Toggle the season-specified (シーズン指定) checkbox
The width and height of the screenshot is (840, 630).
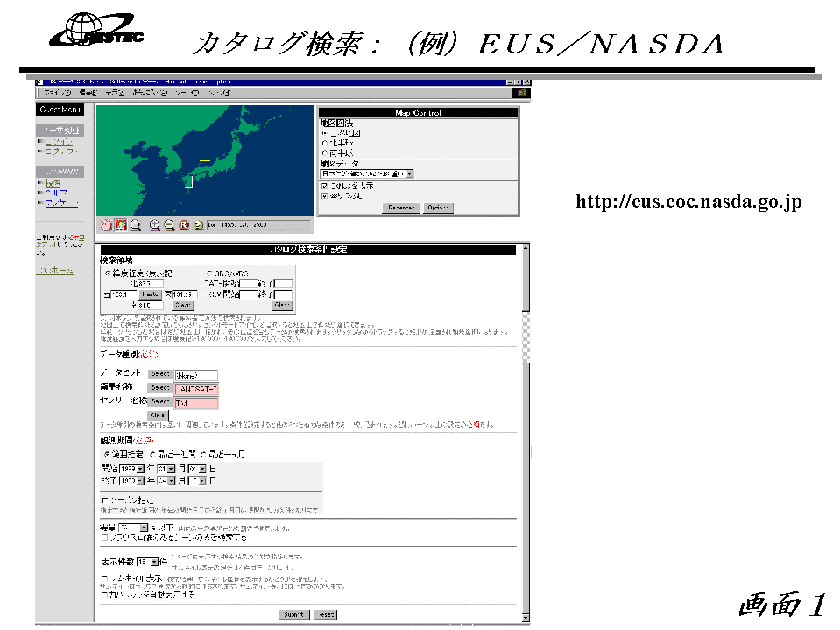point(104,499)
